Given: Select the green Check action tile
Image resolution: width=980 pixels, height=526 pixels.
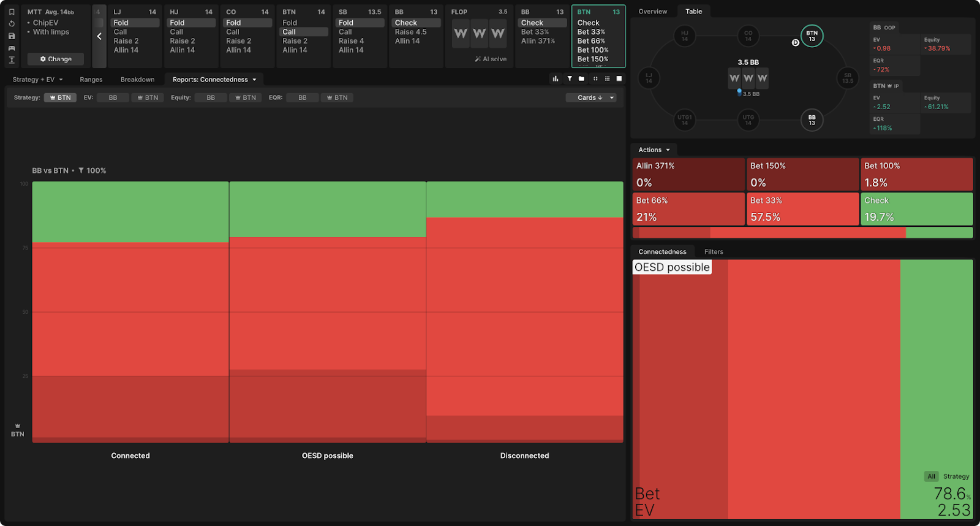Looking at the screenshot, I should tap(916, 209).
